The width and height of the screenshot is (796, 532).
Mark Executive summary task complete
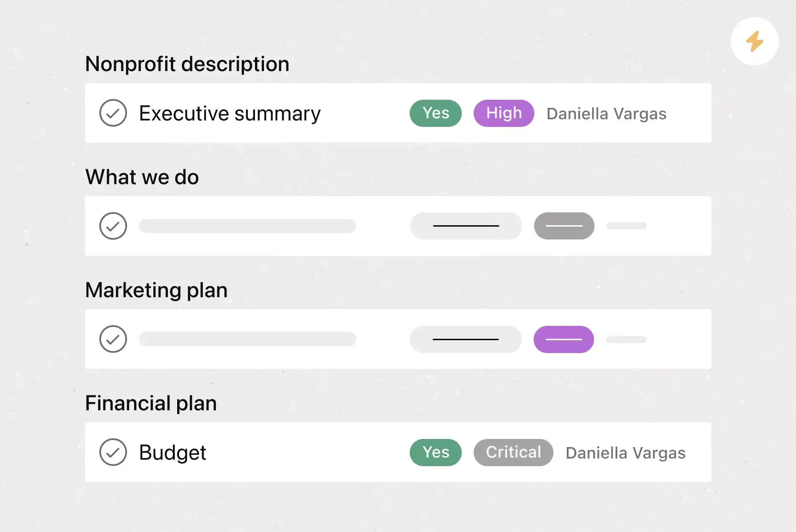pyautogui.click(x=113, y=113)
